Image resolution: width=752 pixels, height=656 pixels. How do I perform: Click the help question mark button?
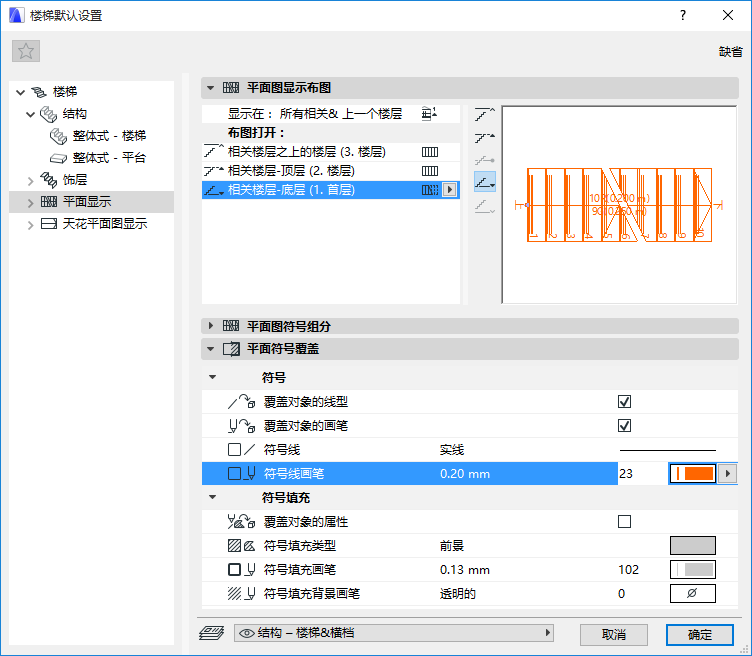pos(682,15)
